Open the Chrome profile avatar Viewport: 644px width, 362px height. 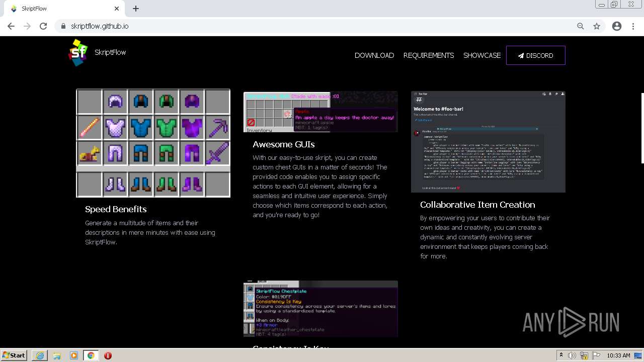click(617, 26)
